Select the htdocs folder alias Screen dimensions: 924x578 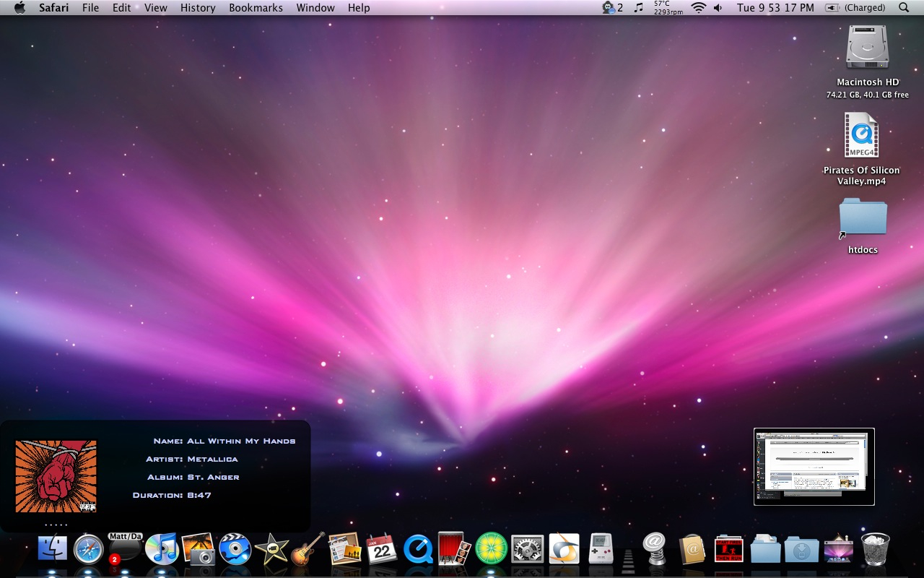pos(863,217)
